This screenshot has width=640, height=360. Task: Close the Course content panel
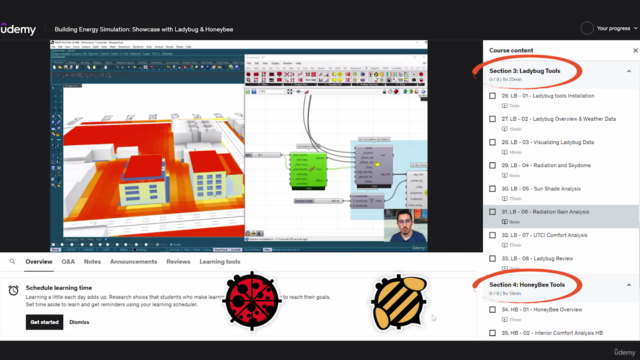(x=635, y=50)
